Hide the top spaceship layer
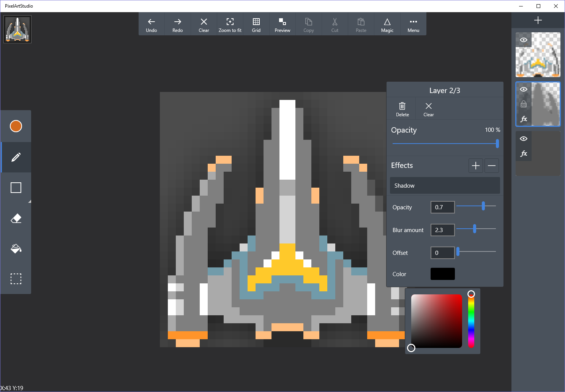 click(524, 40)
